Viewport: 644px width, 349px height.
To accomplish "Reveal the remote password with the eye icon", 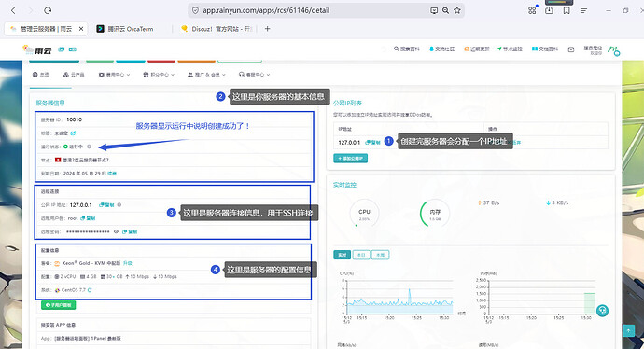I will 117,231.
